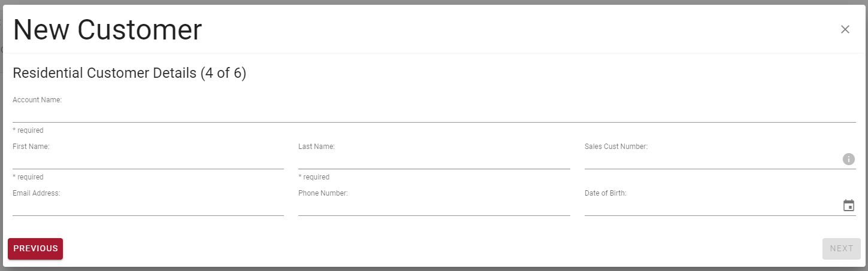Go back with the PREVIOUS button
The height and width of the screenshot is (271, 868).
coord(35,249)
